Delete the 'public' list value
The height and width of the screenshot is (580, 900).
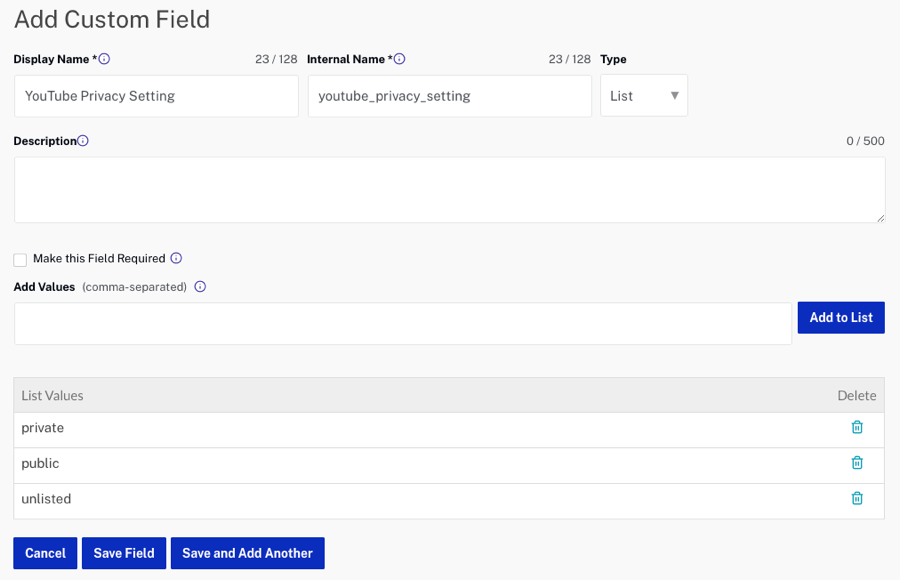point(857,463)
